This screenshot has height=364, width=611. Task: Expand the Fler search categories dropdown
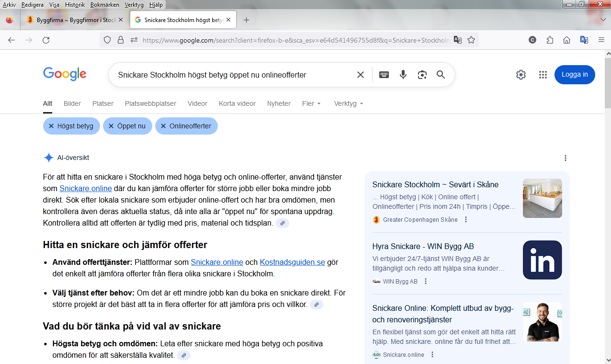tap(311, 103)
